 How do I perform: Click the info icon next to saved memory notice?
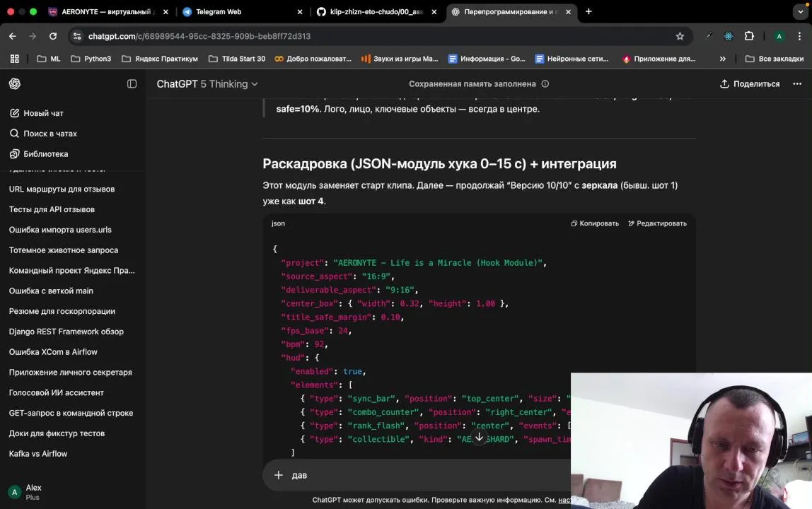click(x=545, y=84)
